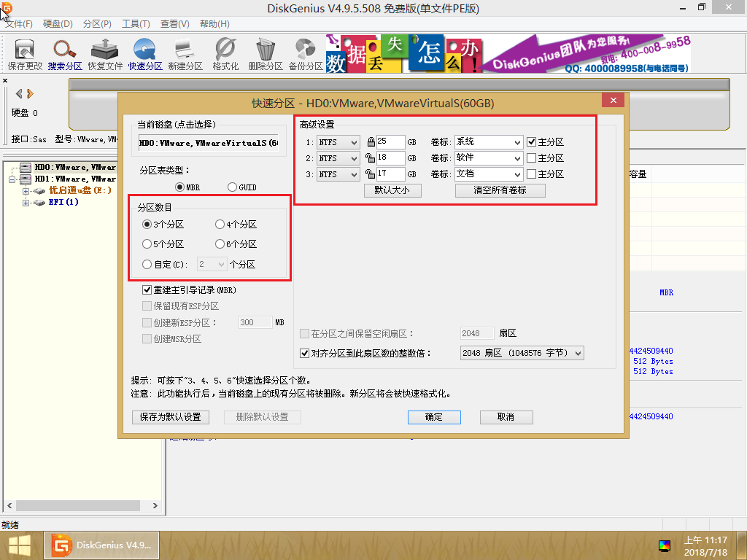Open partition 1 file system NTFS dropdown

click(338, 142)
